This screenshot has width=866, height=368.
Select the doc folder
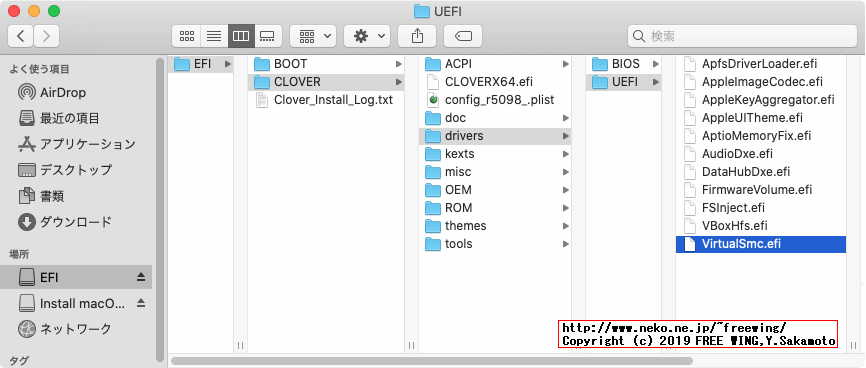tap(495, 118)
